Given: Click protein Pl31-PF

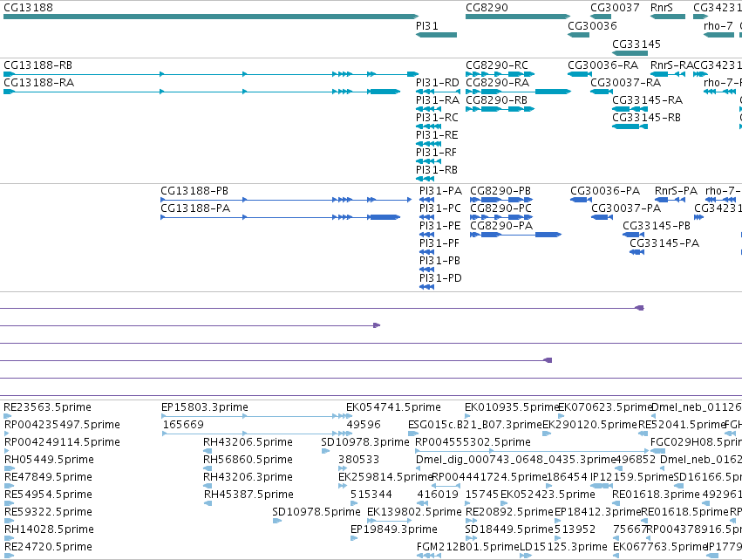Looking at the screenshot, I should [427, 252].
